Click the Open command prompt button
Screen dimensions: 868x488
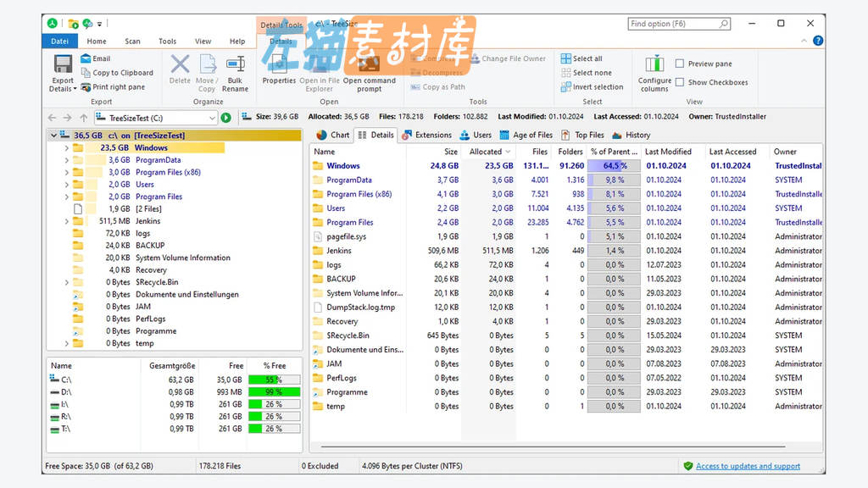[x=370, y=73]
